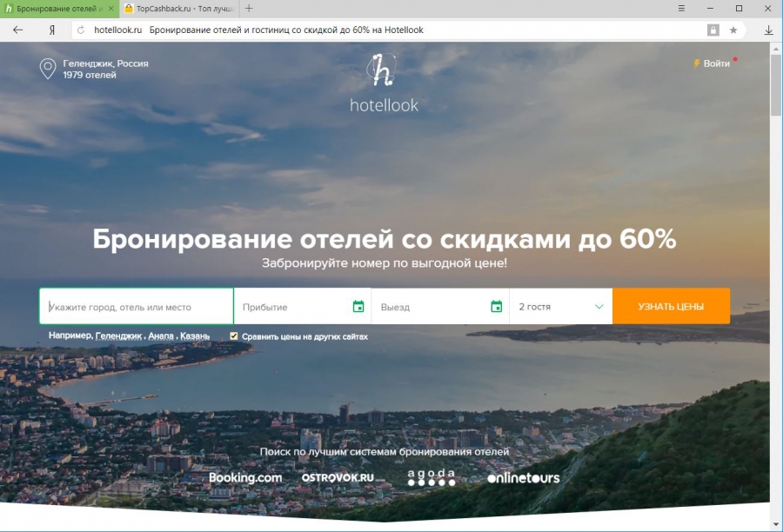Click the browser address bar URL
Image resolution: width=783 pixels, height=532 pixels.
click(x=117, y=30)
